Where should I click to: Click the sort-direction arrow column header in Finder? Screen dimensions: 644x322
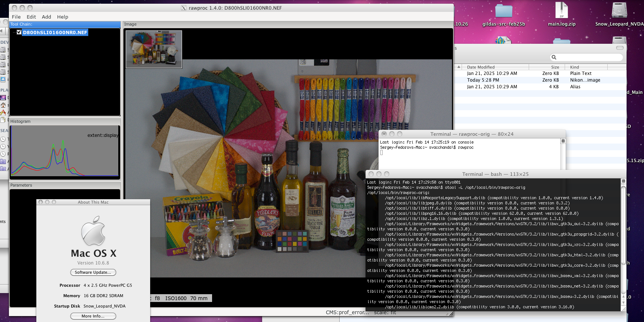pyautogui.click(x=459, y=67)
